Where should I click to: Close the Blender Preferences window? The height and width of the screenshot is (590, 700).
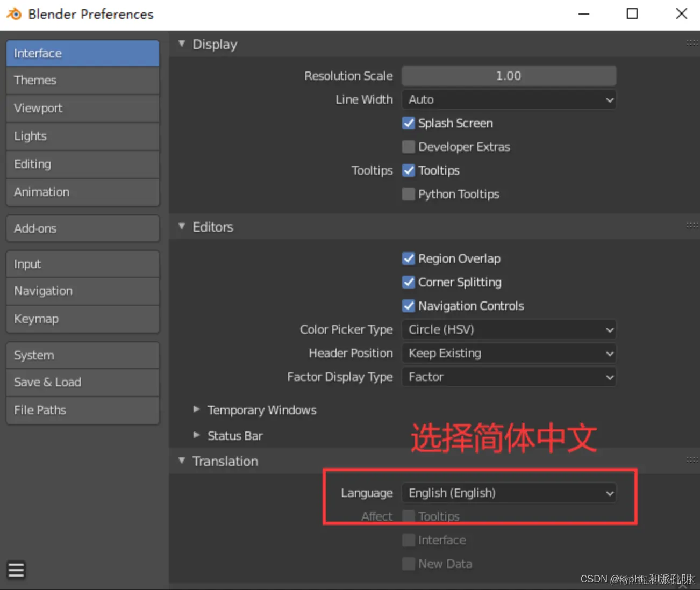[x=681, y=14]
